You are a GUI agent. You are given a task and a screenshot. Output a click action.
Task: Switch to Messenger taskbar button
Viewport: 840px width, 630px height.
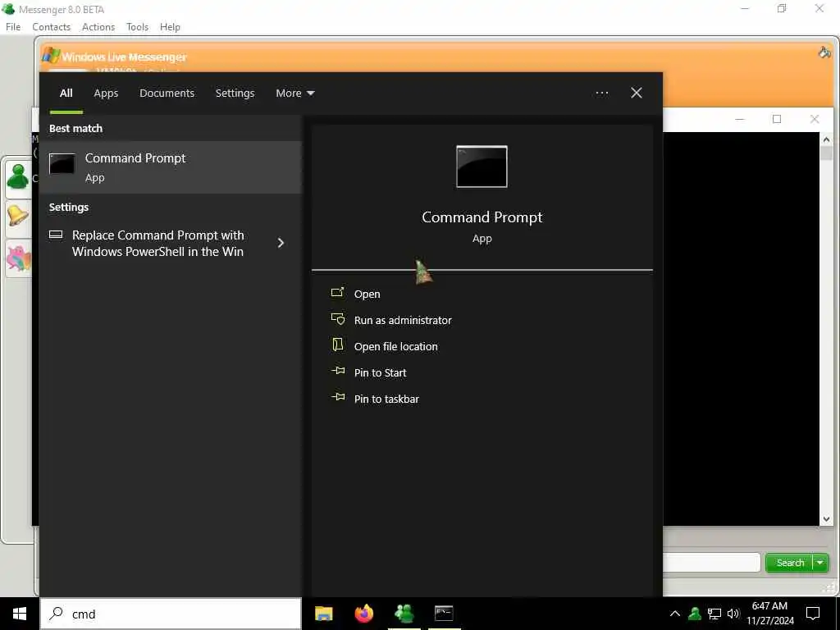click(x=404, y=614)
